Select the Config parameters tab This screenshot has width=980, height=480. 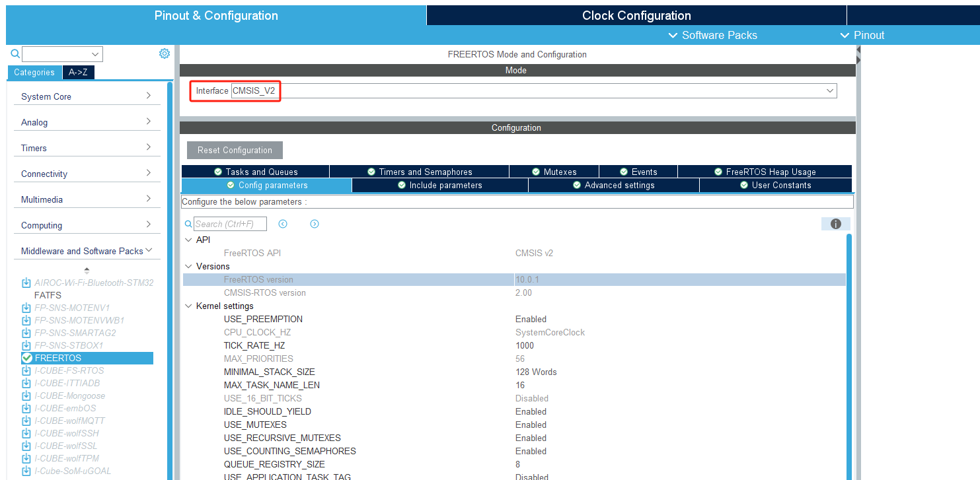(266, 186)
